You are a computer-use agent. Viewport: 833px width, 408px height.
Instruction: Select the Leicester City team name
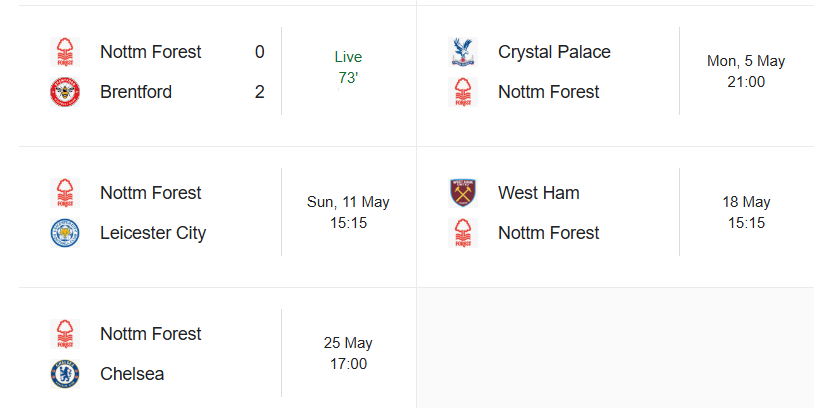point(153,233)
